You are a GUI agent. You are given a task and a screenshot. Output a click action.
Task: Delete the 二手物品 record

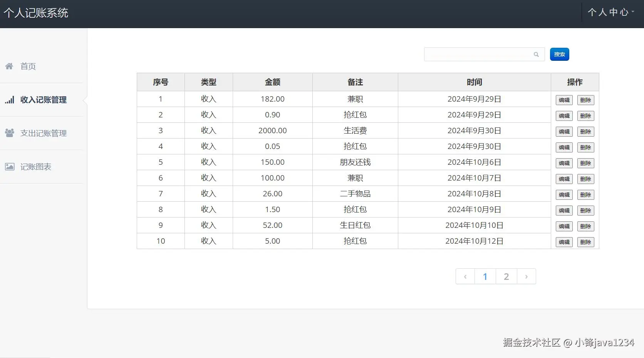coord(585,195)
